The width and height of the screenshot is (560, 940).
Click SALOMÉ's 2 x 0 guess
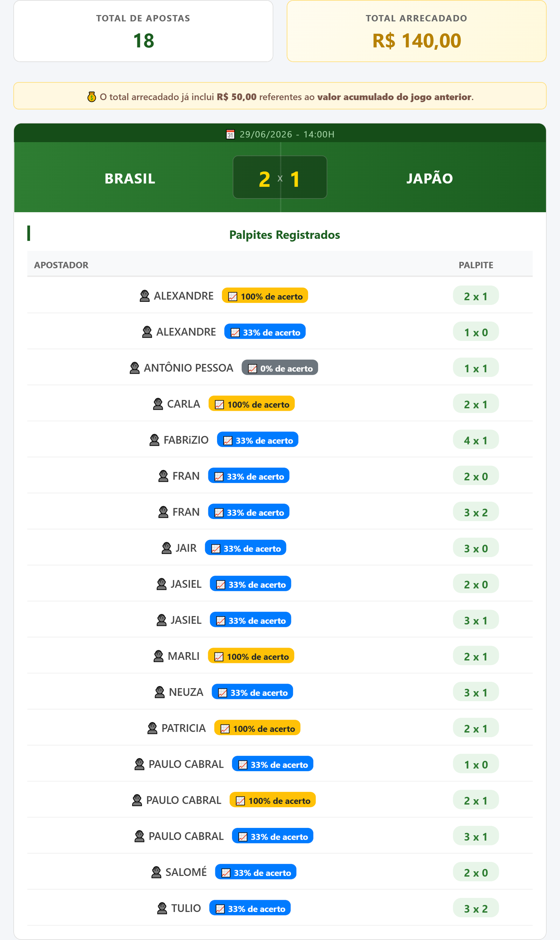point(476,872)
